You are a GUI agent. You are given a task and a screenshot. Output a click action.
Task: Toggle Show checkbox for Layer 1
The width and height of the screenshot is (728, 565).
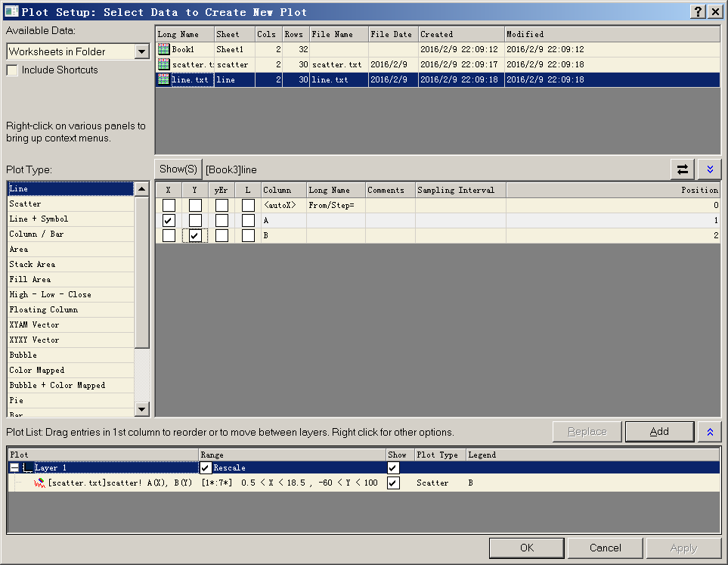pyautogui.click(x=393, y=467)
